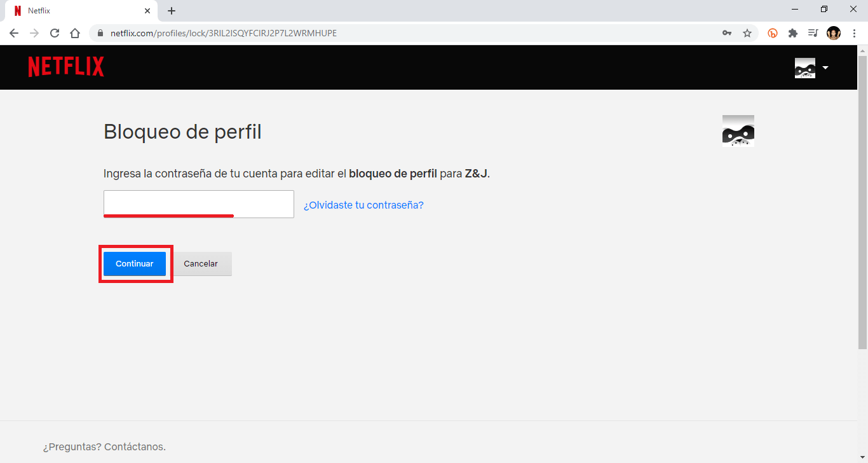Click the Bloqueo de perfil heading
Viewport: 868px width, 463px height.
(x=182, y=132)
